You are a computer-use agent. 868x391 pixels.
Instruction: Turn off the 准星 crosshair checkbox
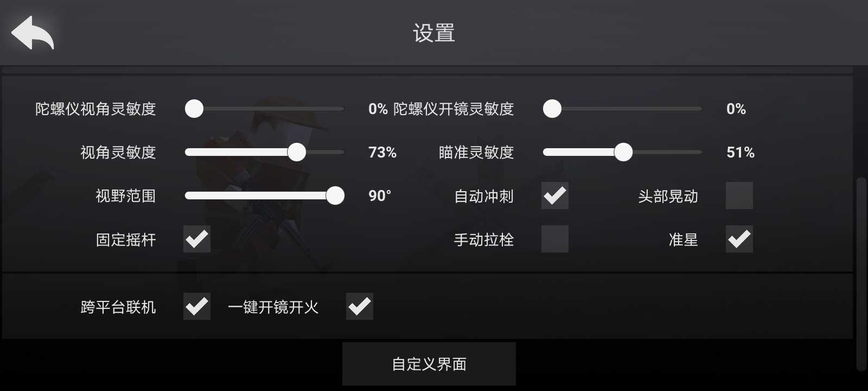[739, 239]
